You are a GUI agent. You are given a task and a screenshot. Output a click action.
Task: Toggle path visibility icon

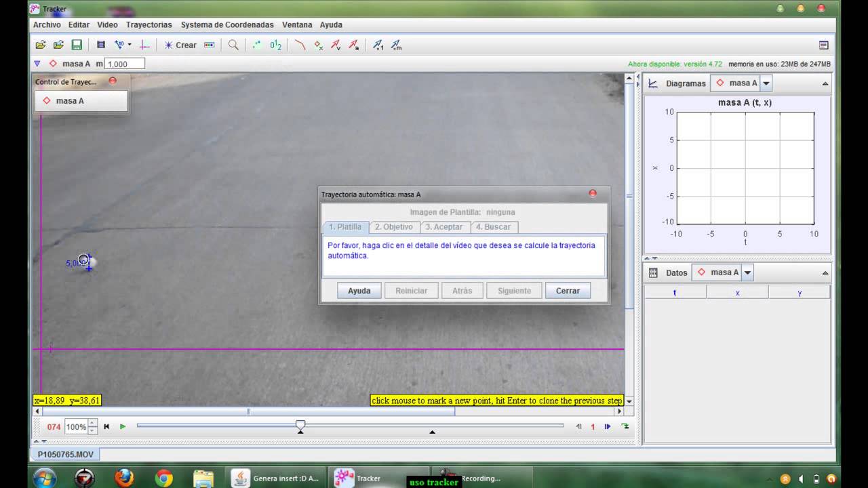300,45
